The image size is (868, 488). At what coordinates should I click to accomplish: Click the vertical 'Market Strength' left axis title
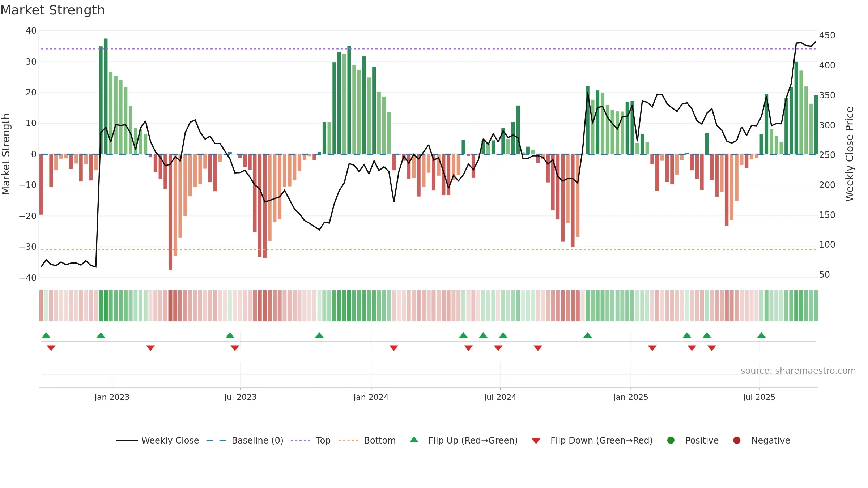(6, 154)
